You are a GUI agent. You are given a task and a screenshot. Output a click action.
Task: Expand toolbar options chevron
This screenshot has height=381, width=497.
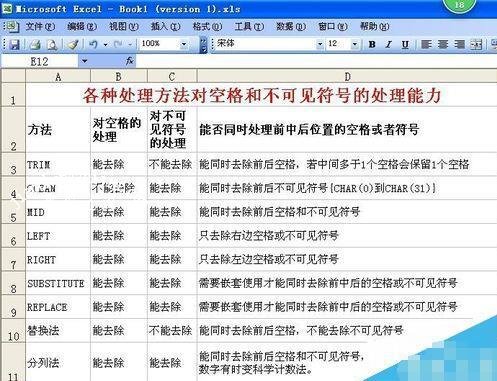(203, 45)
